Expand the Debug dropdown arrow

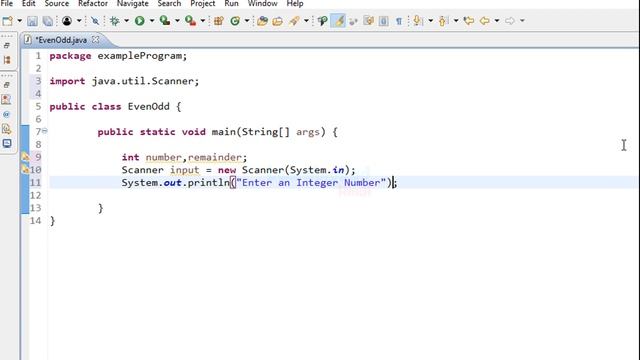point(127,21)
